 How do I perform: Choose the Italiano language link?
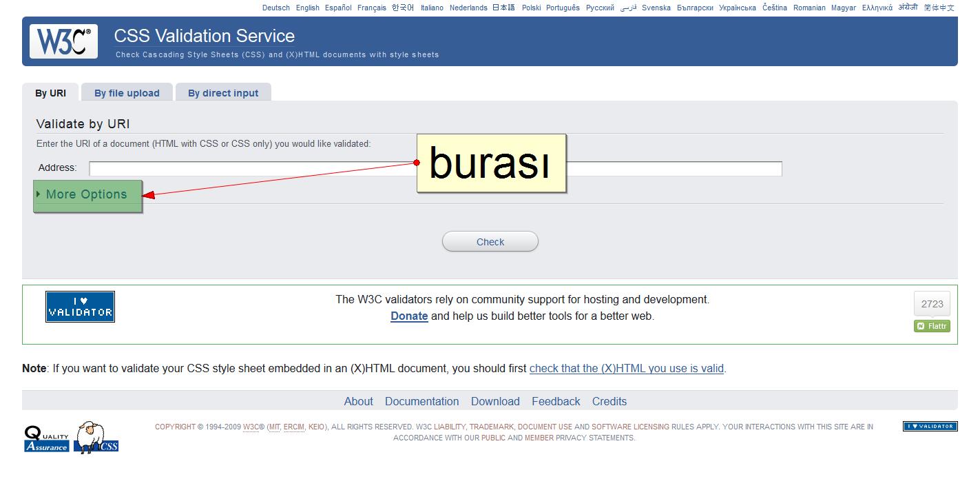click(x=432, y=8)
